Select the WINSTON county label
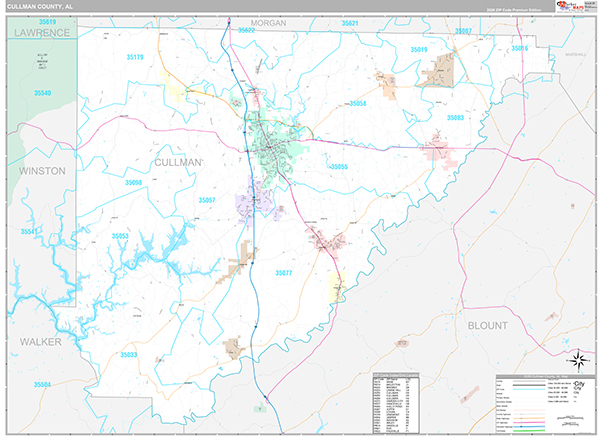600x436 pixels. 42,171
